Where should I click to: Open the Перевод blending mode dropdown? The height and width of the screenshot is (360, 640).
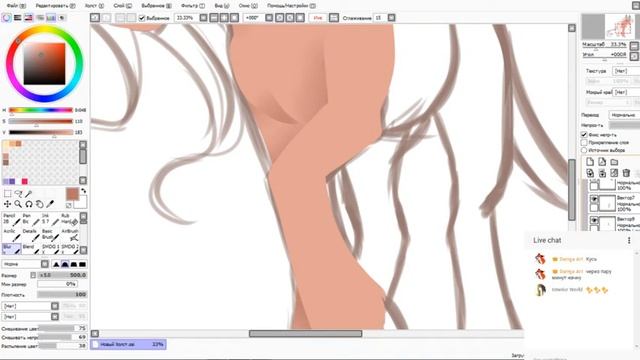[x=624, y=115]
